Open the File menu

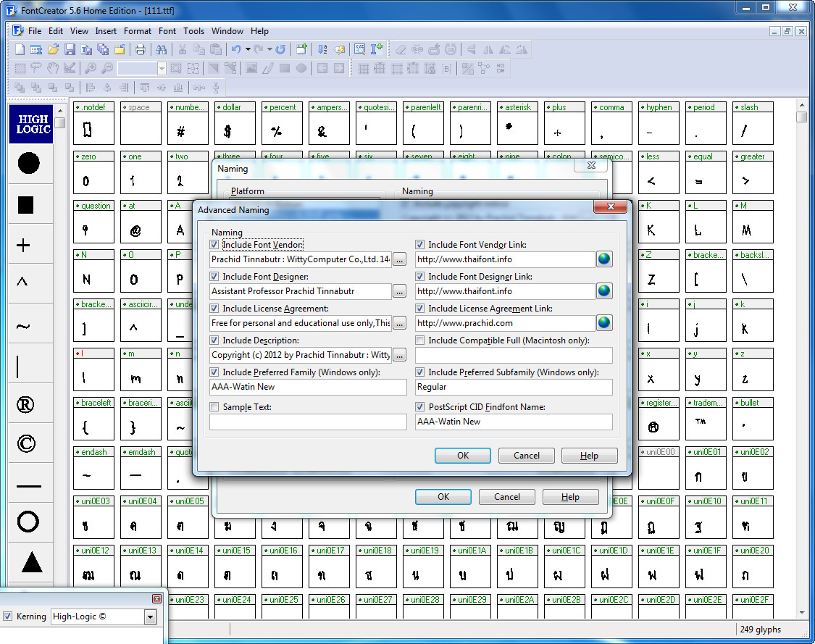pos(35,31)
